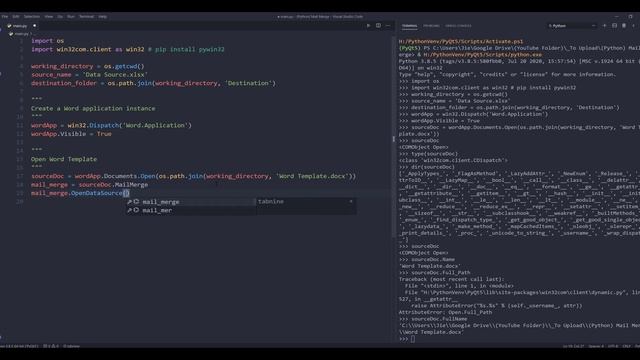This screenshot has width=640, height=360.
Task: Click CRLF line ending in status bar
Action: coord(627,346)
